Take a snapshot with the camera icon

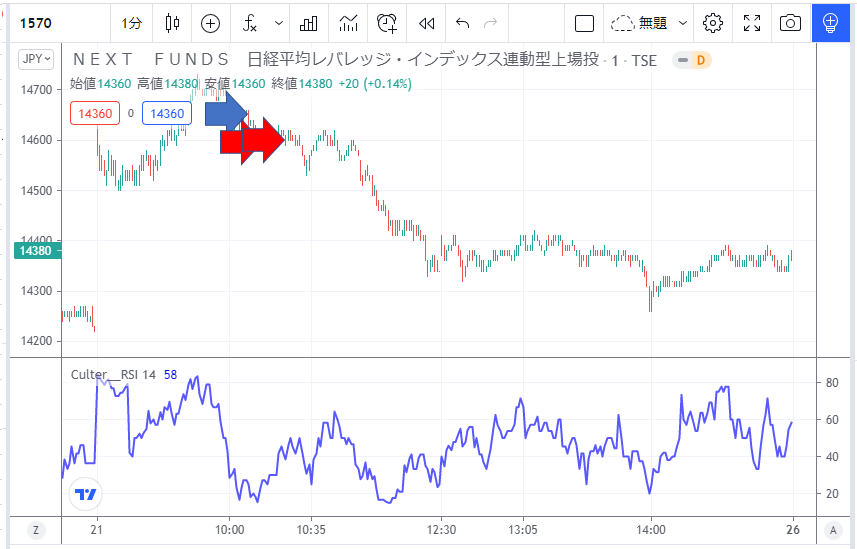(790, 23)
